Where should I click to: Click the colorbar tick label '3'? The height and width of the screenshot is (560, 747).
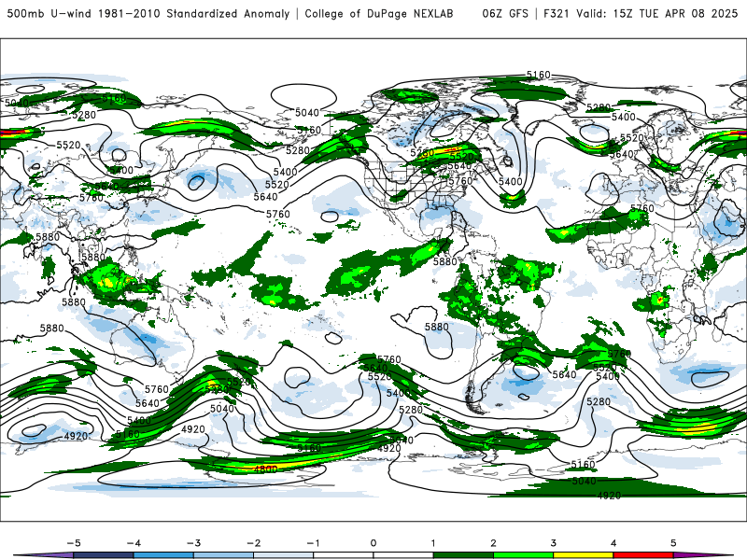(553, 543)
